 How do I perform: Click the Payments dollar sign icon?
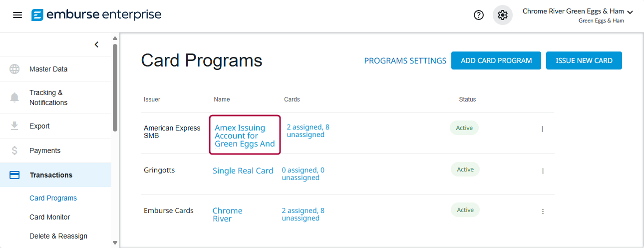15,150
